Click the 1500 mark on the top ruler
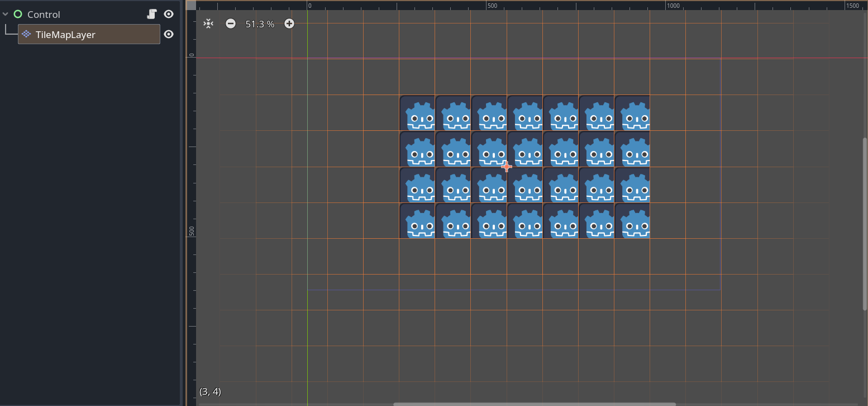Screen dimensions: 868x406 (852, 6)
